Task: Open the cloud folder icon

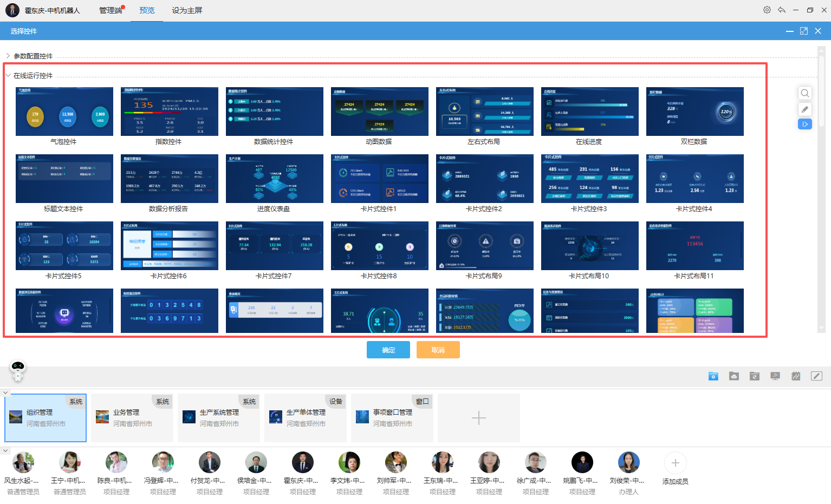Action: coord(734,376)
